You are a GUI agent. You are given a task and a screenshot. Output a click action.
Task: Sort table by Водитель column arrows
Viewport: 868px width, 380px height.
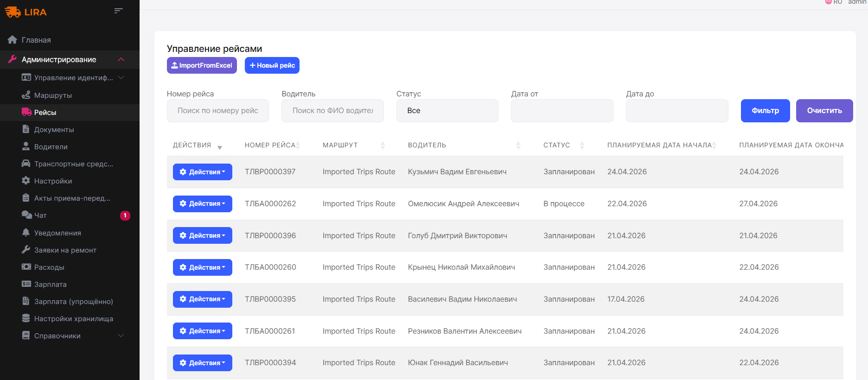(518, 146)
